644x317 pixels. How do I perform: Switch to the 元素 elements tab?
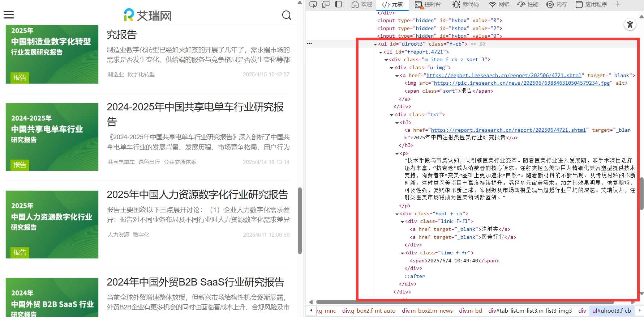point(392,4)
